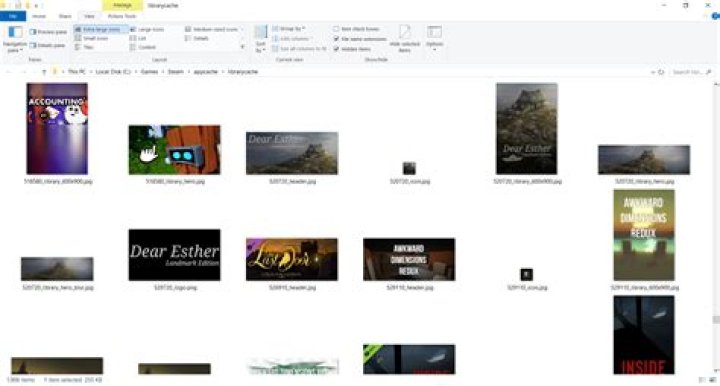Navigate to Games breadcrumb
Screen dimensions: 720x386
tap(149, 72)
